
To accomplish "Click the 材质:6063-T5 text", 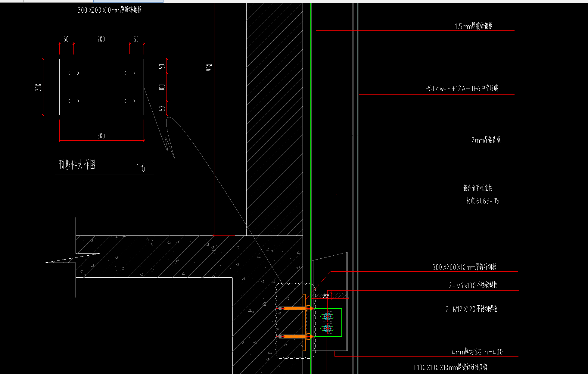I will [483, 201].
